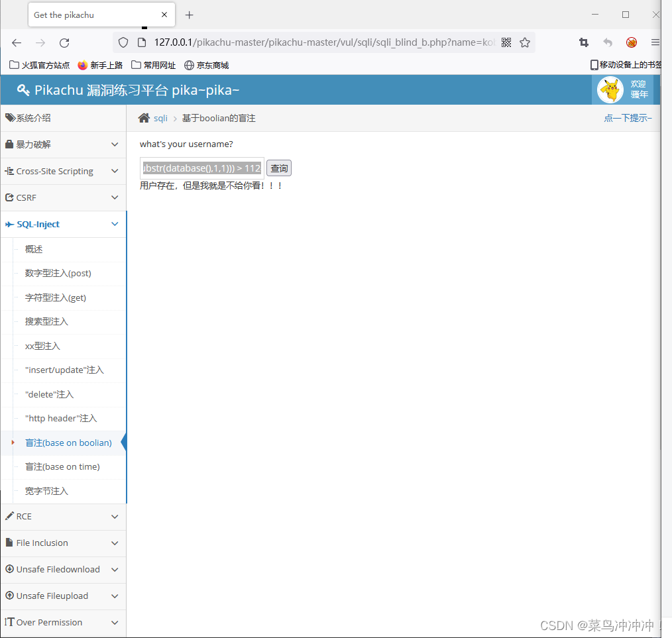Click the RCE pencil icon
This screenshot has width=672, height=638.
tap(9, 516)
